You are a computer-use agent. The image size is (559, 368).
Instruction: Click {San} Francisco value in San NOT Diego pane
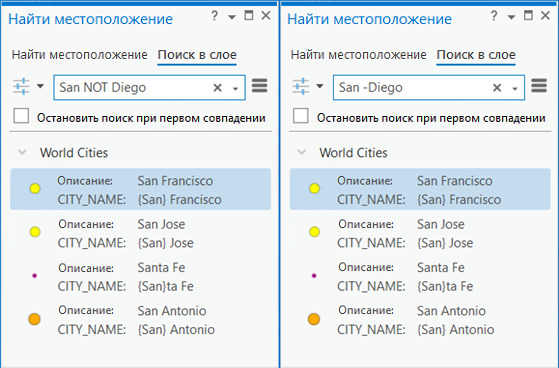point(180,200)
